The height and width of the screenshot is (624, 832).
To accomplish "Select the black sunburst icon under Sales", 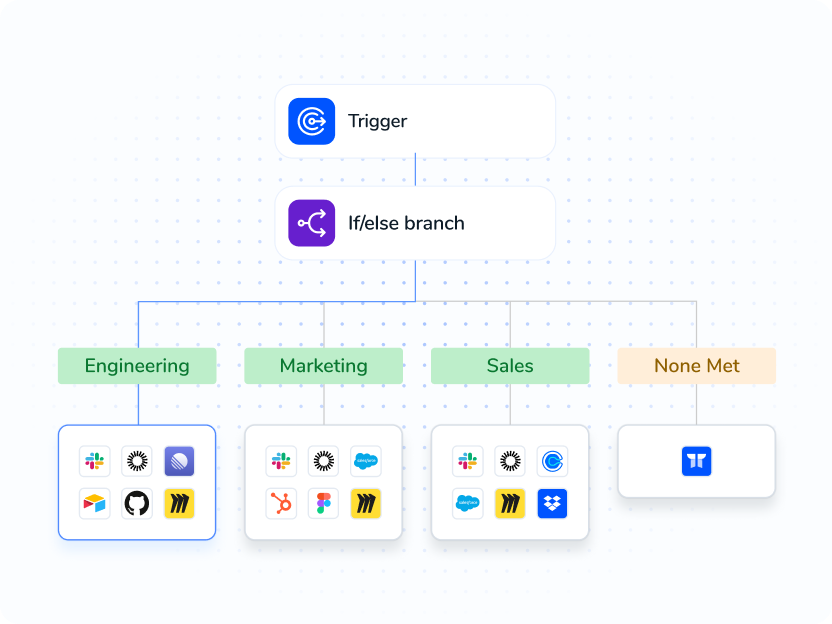I will (510, 461).
